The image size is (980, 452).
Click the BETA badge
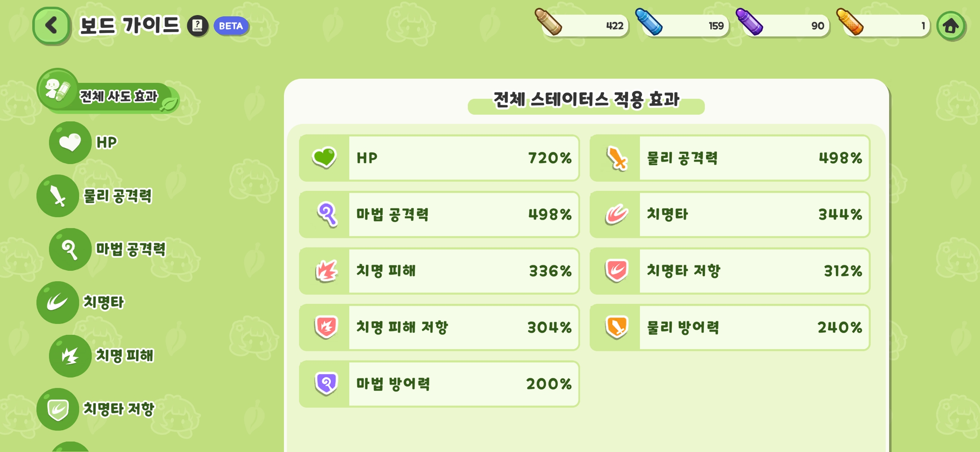231,26
